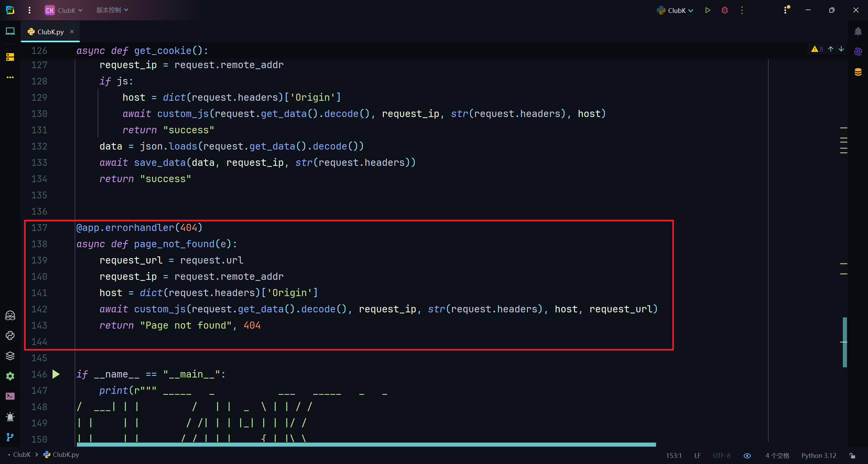Image resolution: width=868 pixels, height=464 pixels.
Task: Open the Database tool window
Action: point(858,72)
